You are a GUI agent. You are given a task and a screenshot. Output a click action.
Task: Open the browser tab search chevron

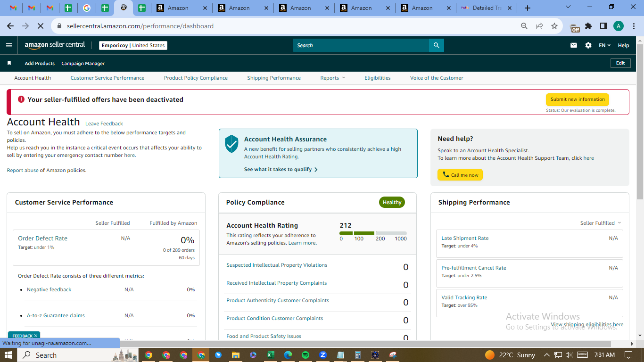point(568,7)
